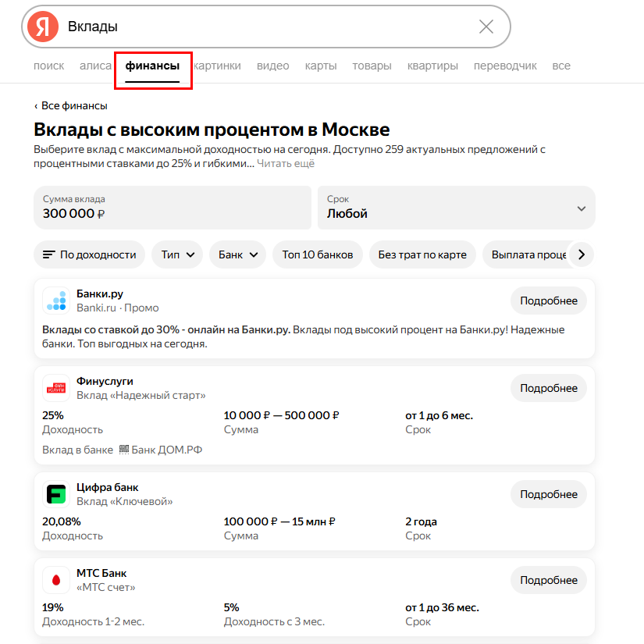This screenshot has height=644, width=644.
Task: Click the Банки.ру logo icon
Action: [x=56, y=301]
